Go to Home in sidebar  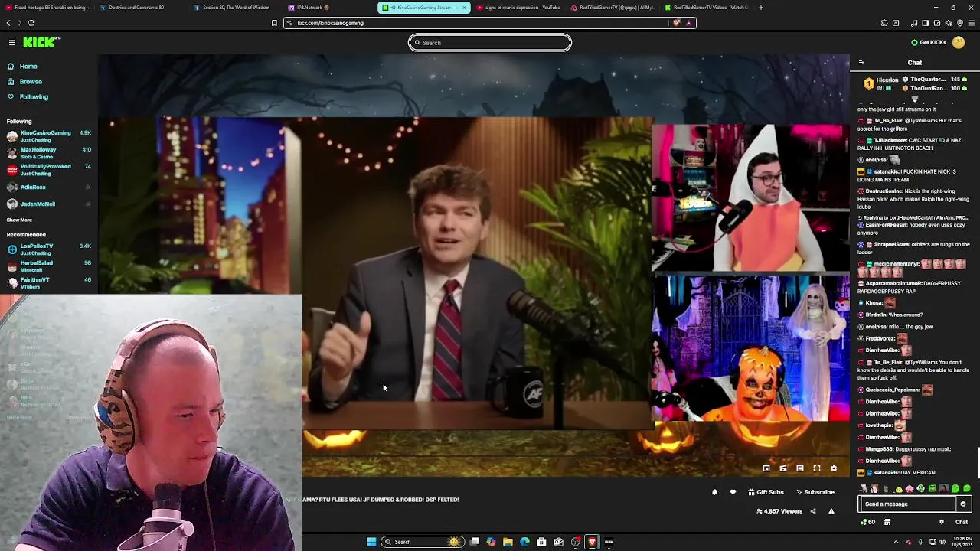click(x=22, y=67)
